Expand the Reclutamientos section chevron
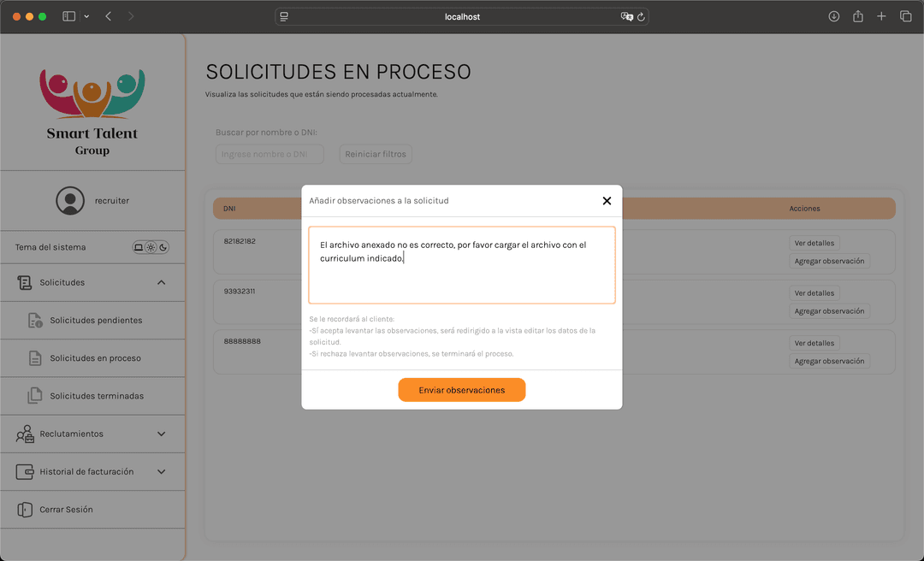 click(162, 434)
